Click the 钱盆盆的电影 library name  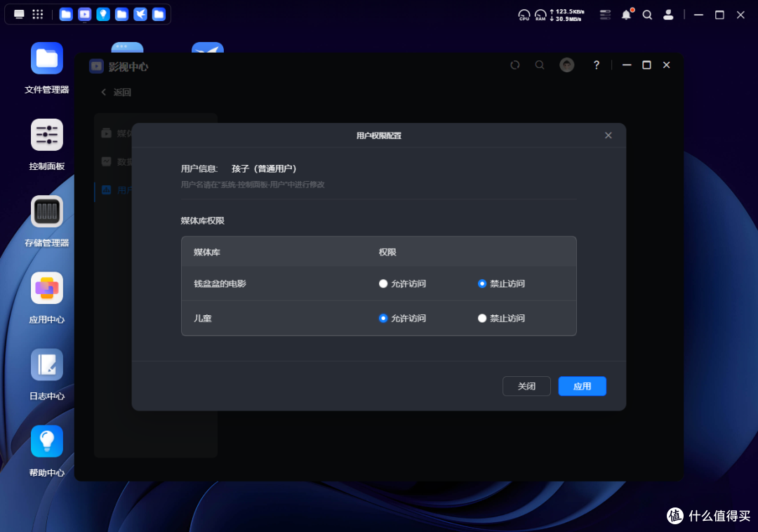[220, 284]
